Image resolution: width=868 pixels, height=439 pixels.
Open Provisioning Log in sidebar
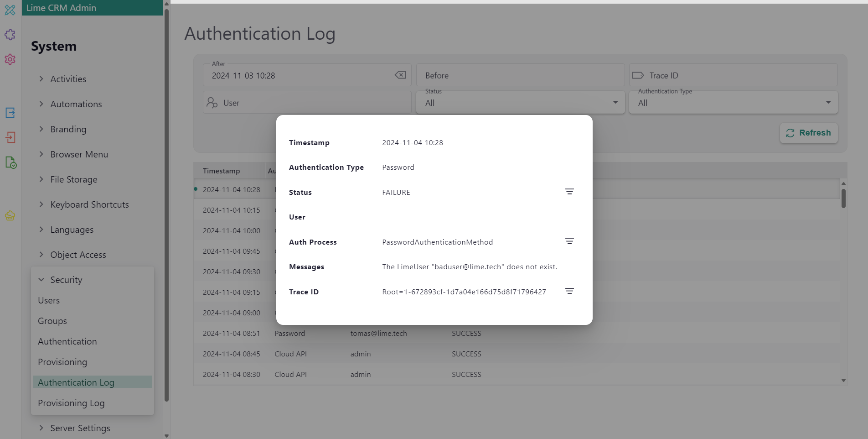click(71, 403)
